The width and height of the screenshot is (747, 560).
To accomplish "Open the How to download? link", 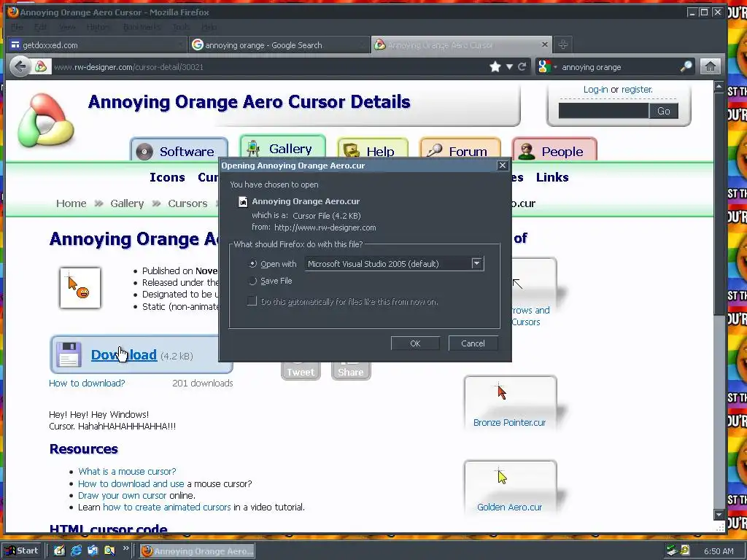I will point(87,384).
